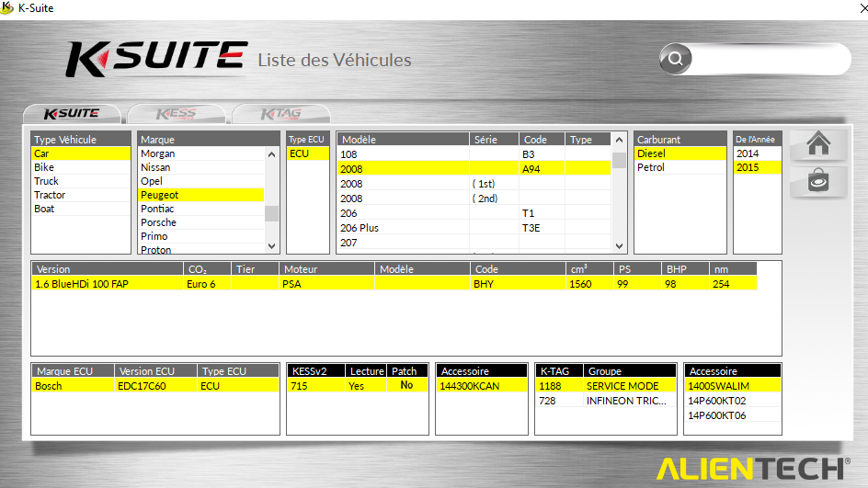868x488 pixels.
Task: Select Boat vehicle type
Action: coord(81,209)
